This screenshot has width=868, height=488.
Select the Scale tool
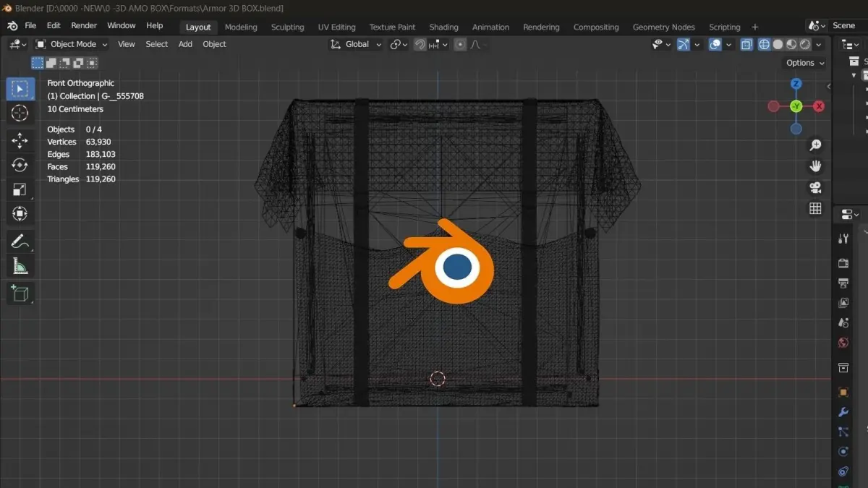pyautogui.click(x=20, y=189)
